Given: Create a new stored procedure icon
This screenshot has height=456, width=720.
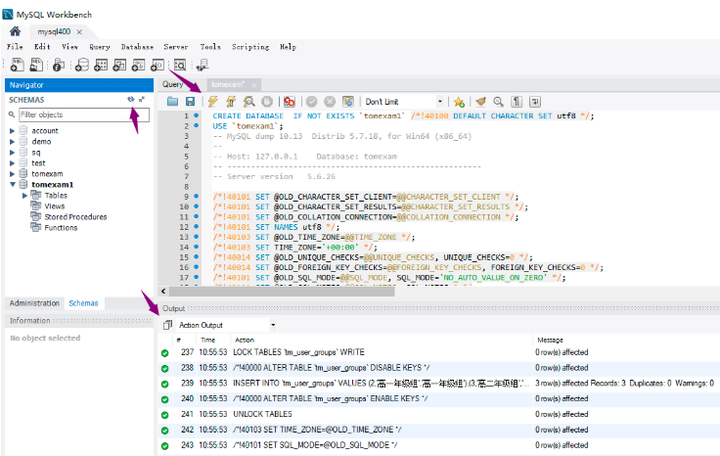Looking at the screenshot, I should pos(138,65).
